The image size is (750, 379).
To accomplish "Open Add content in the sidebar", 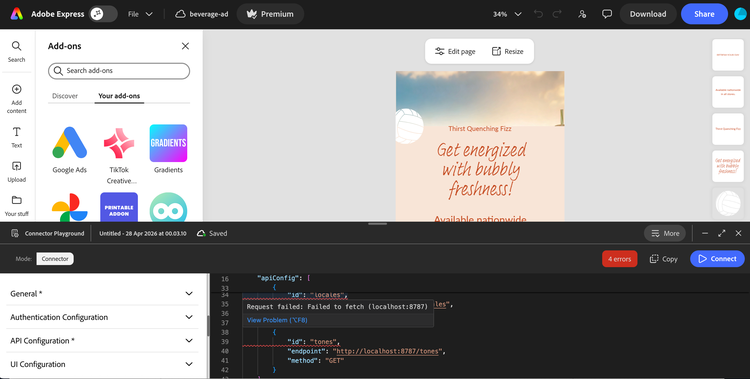I will (x=16, y=99).
